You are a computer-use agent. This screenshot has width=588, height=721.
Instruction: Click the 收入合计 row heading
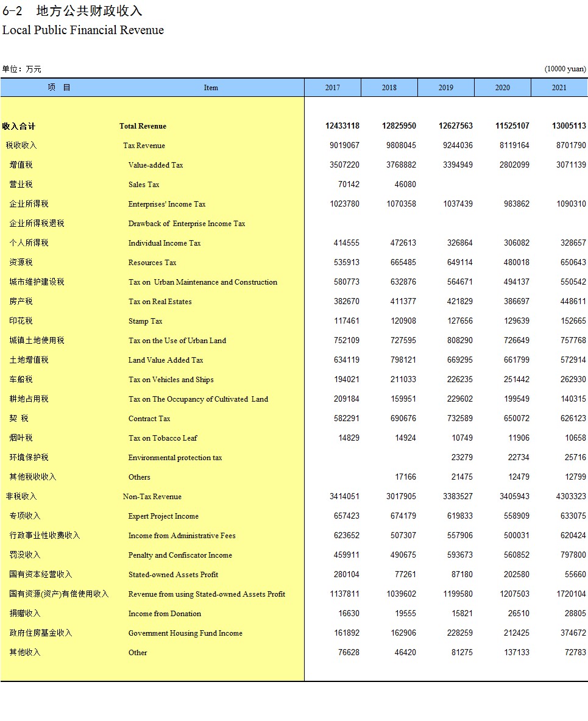point(19,126)
